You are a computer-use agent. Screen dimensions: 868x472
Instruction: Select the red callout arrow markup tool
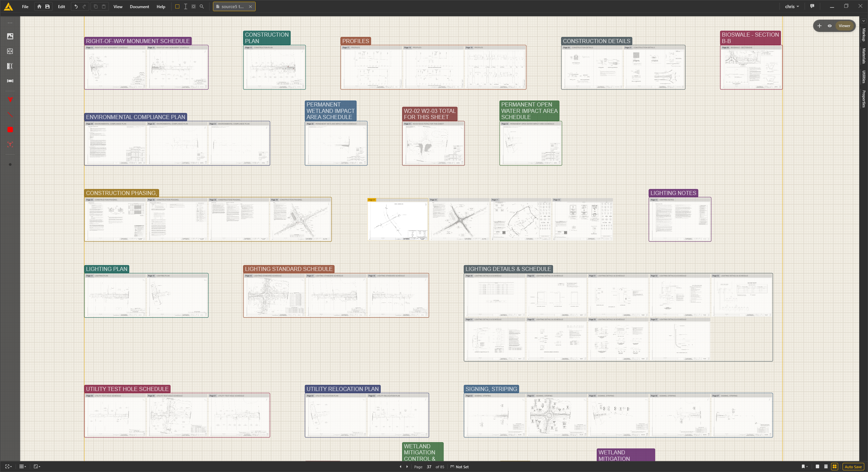(x=10, y=99)
